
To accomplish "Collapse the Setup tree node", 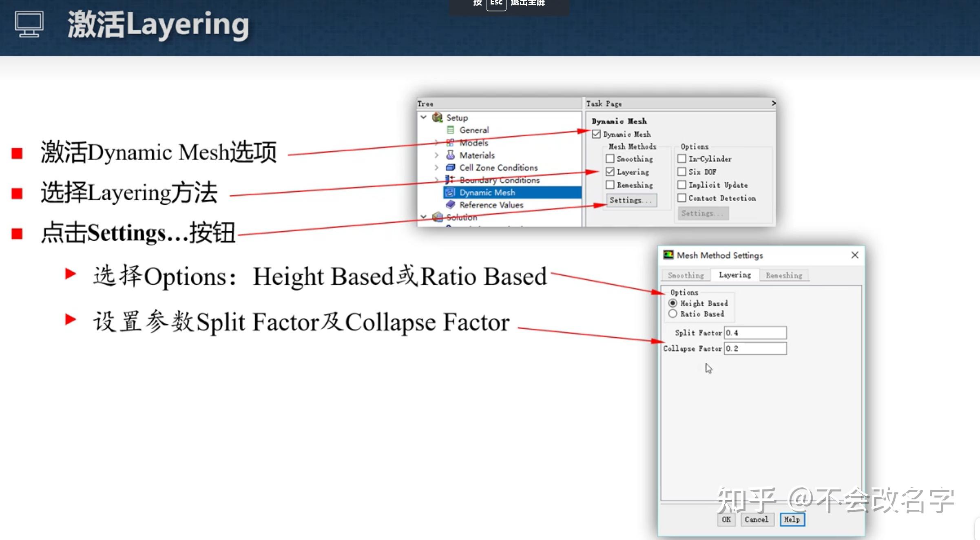I will click(424, 117).
